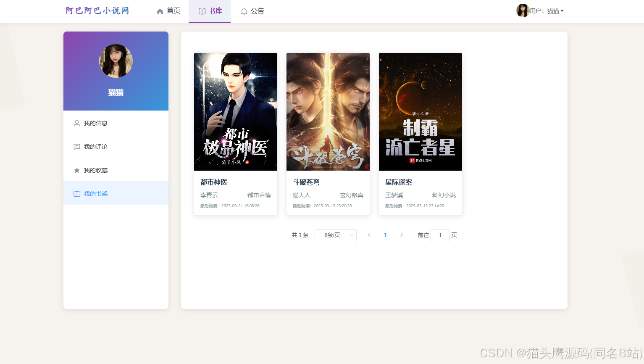Image resolution: width=644 pixels, height=364 pixels.
Task: Click last-read time 2025-09-21 16:08:26
Action: (x=240, y=206)
